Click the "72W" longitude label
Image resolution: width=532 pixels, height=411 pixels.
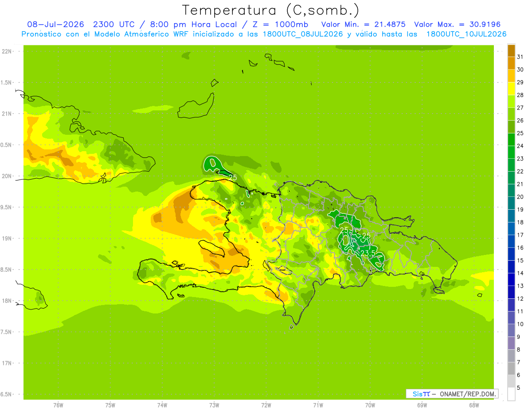[266, 405]
